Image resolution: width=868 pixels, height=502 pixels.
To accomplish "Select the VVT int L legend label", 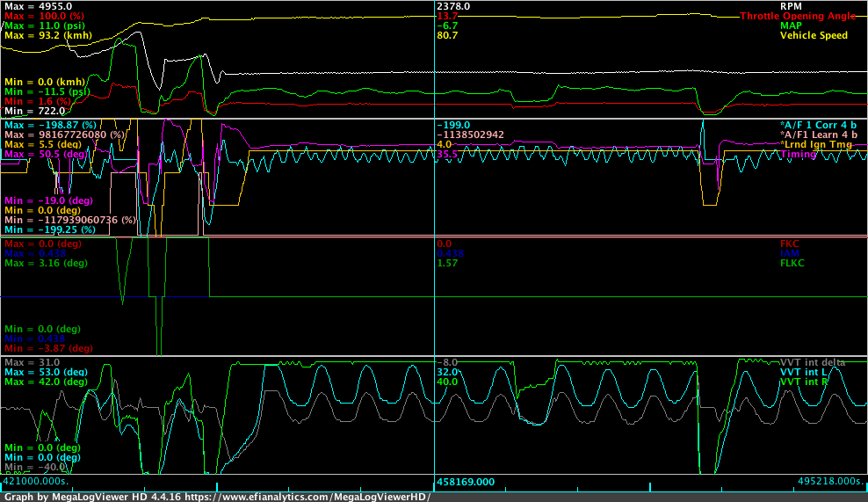I will [804, 372].
